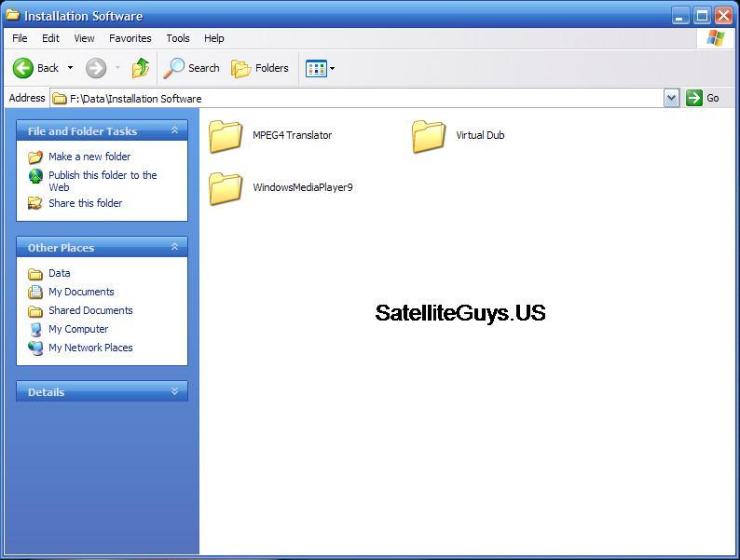Click the My Computer icon
740x560 pixels.
coord(35,329)
